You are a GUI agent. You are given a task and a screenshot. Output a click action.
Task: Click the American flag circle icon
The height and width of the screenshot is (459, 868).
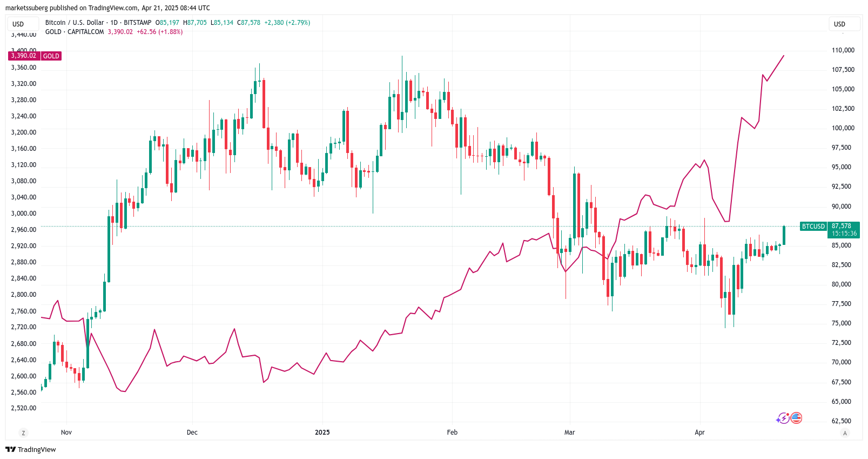(796, 417)
